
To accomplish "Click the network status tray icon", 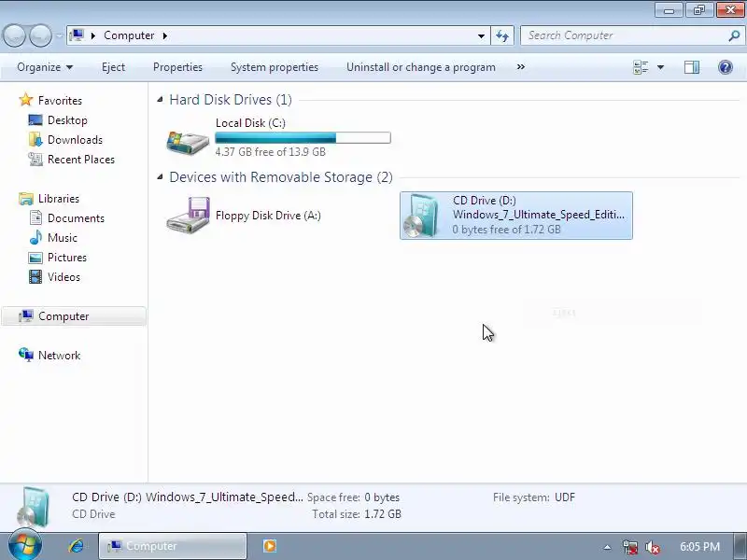I will click(630, 547).
